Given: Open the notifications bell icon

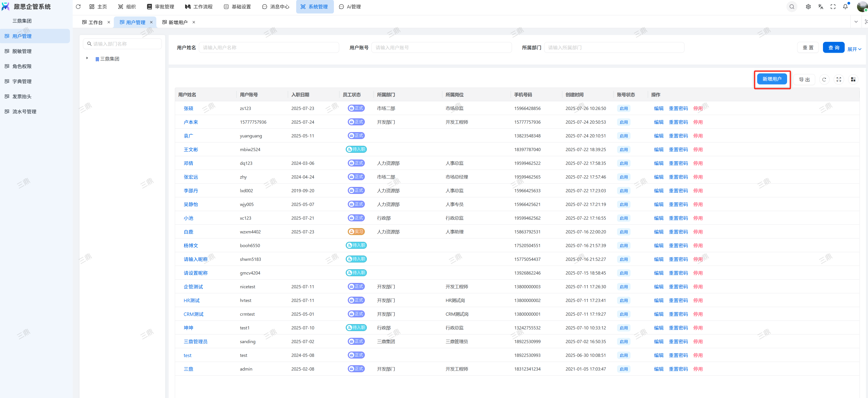Looking at the screenshot, I should pos(845,7).
